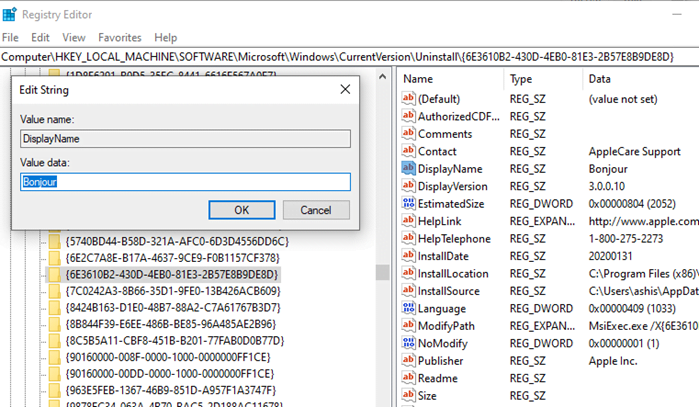Select key {963E5FEB-1367-46B9-851D-A957F1A3747F}
The width and height of the screenshot is (699, 407).
point(171,390)
